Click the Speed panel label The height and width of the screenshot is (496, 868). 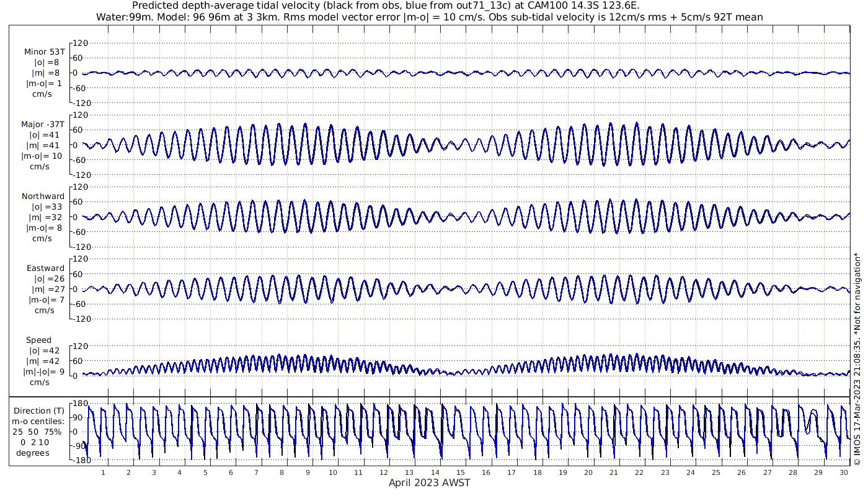point(39,340)
